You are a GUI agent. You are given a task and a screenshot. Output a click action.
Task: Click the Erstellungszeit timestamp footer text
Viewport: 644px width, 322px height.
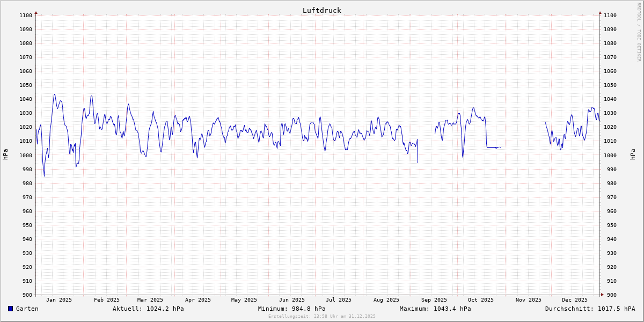click(x=322, y=317)
